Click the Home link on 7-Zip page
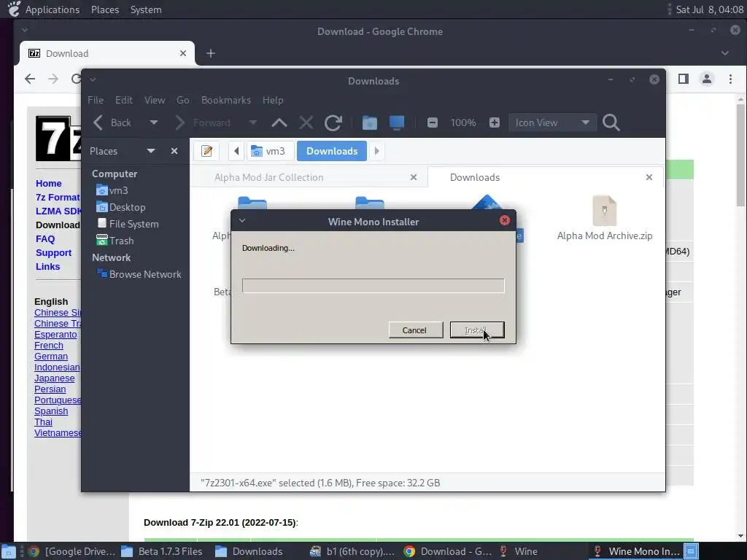 click(x=49, y=183)
